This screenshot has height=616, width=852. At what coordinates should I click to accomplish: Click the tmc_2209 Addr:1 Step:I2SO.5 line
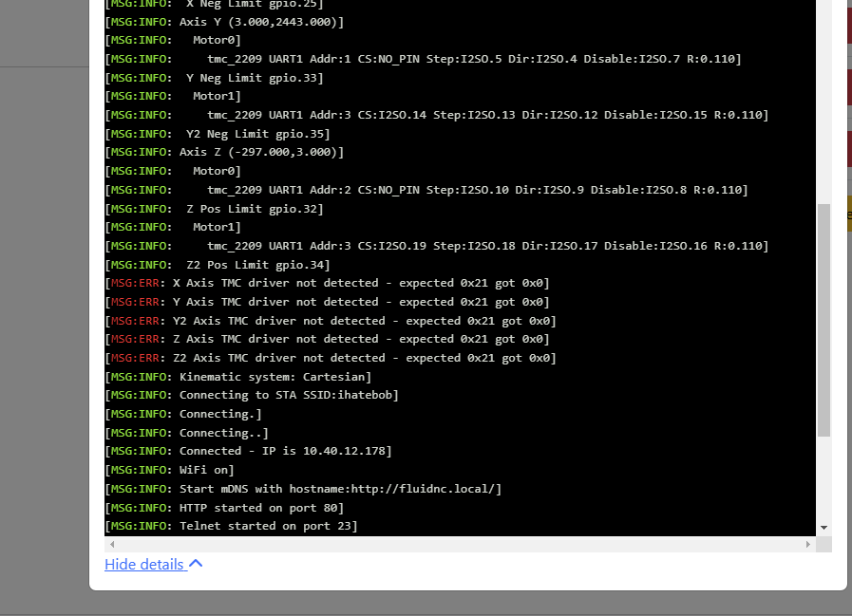coord(424,59)
